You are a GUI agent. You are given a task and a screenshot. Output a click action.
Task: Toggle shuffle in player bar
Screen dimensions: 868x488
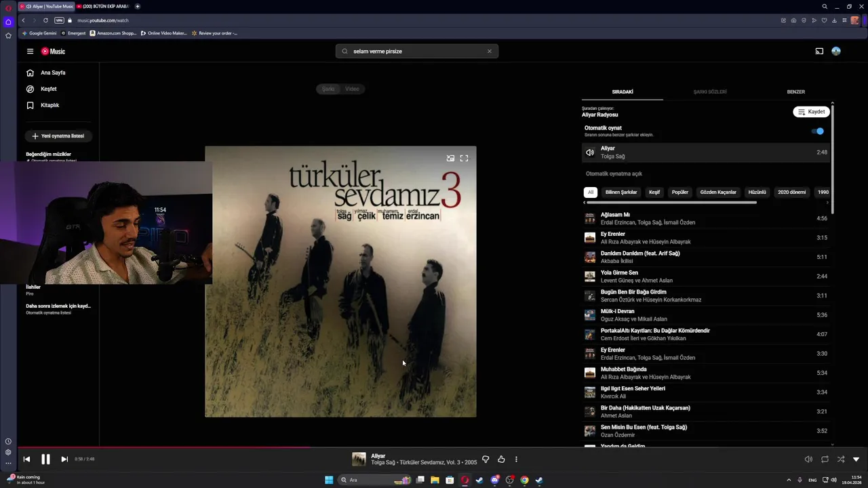(841, 460)
